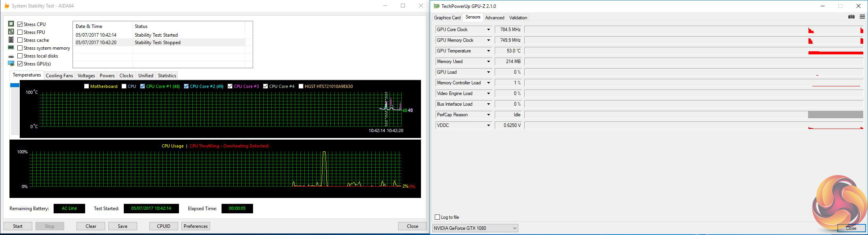Click the FPU icon beside Stress FPU
Screen dimensions: 868x235
tap(11, 32)
